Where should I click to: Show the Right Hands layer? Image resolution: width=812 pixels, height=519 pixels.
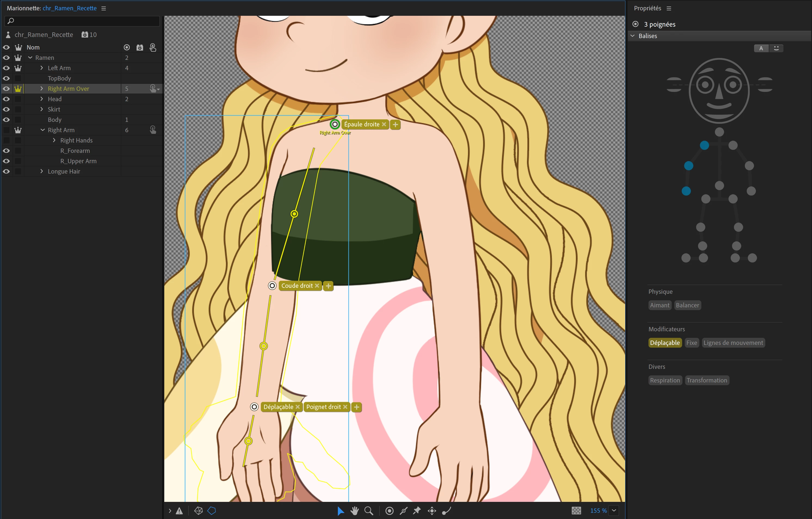(x=7, y=140)
